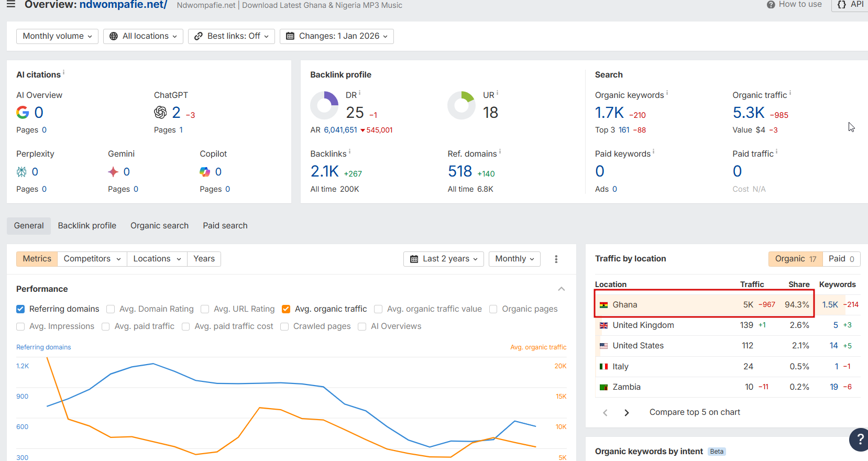Open the Last 2 years date range dropdown
This screenshot has width=868, height=461.
(x=444, y=259)
